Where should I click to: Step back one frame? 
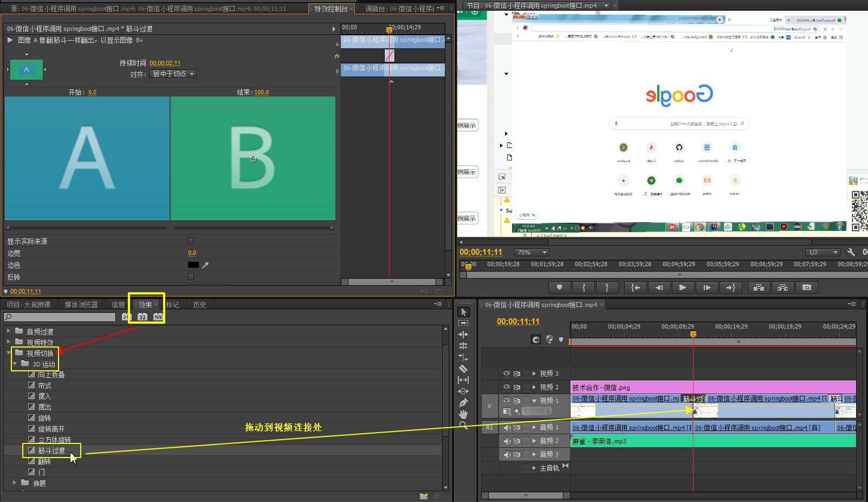(x=659, y=287)
